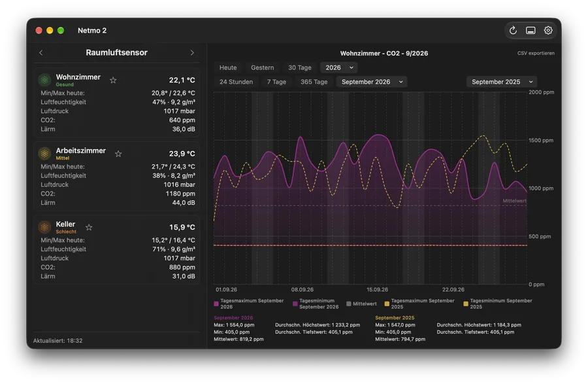
Task: Click the Tagesmaximum September 2025 legend swatch
Action: (387, 304)
